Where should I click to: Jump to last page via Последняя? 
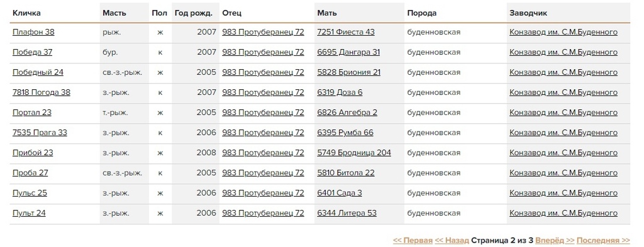[603, 241]
